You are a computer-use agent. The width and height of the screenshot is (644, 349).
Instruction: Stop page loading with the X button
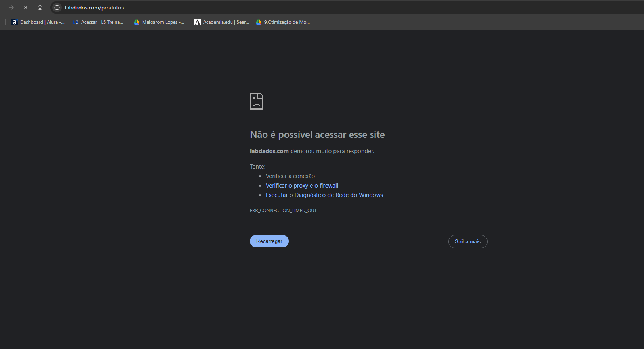pyautogui.click(x=26, y=8)
